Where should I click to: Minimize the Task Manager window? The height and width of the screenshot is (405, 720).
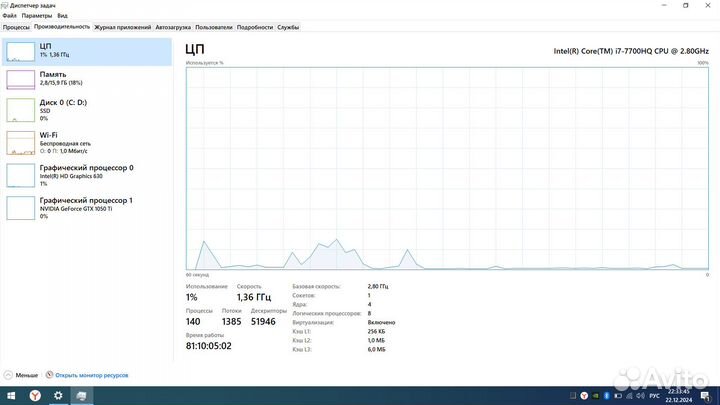[x=664, y=6]
